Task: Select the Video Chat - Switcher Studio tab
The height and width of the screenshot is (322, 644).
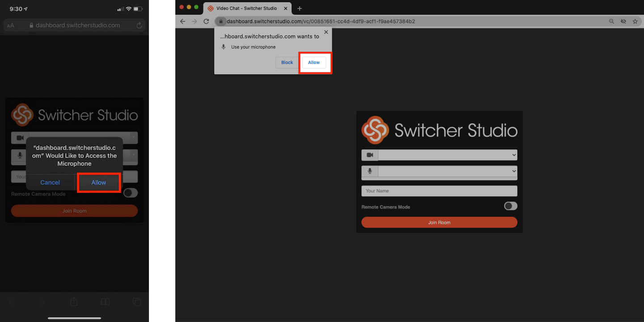Action: tap(246, 8)
